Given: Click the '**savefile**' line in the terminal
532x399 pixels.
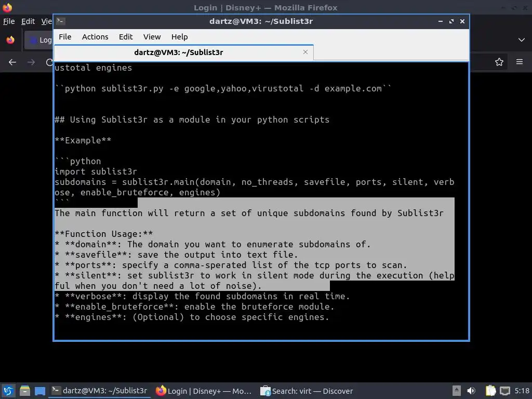Looking at the screenshot, I should tap(177, 255).
